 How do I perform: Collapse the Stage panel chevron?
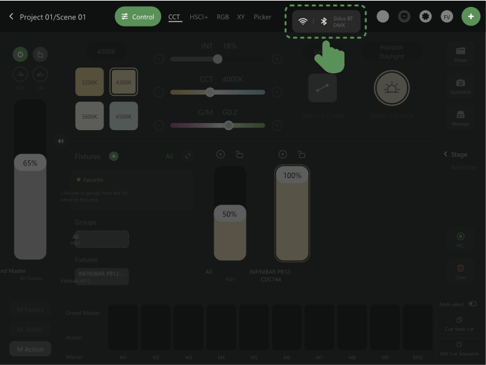click(x=446, y=154)
